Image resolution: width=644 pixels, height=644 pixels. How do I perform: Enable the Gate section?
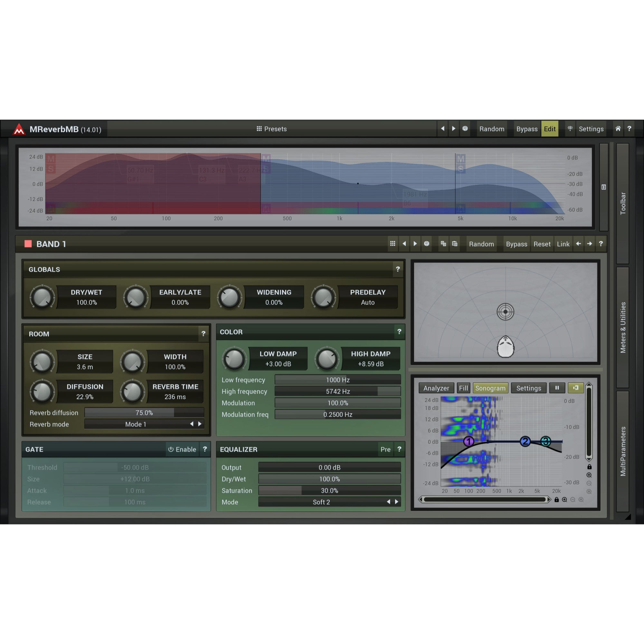182,449
